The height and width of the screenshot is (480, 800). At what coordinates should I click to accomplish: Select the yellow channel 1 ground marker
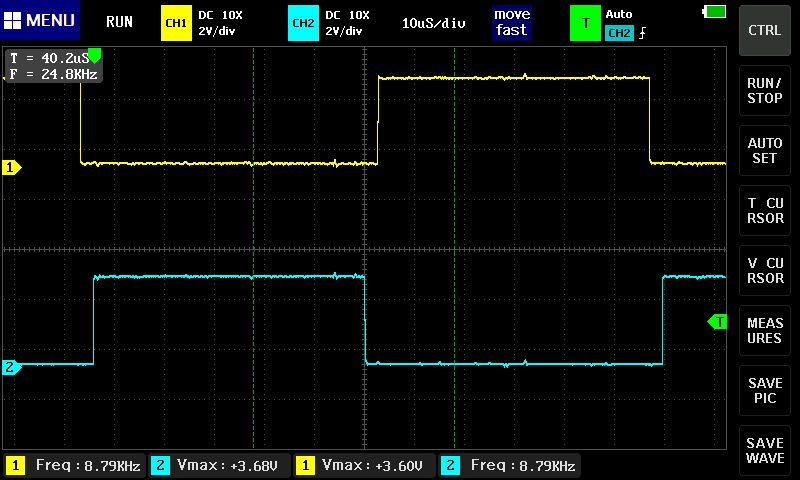(x=12, y=168)
